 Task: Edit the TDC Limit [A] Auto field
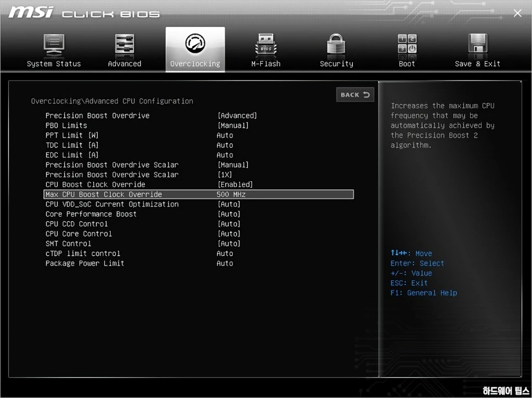pyautogui.click(x=225, y=145)
